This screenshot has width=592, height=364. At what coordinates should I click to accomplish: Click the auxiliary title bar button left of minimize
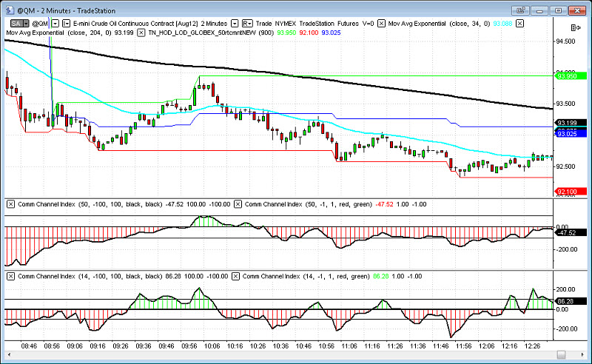[521, 10]
